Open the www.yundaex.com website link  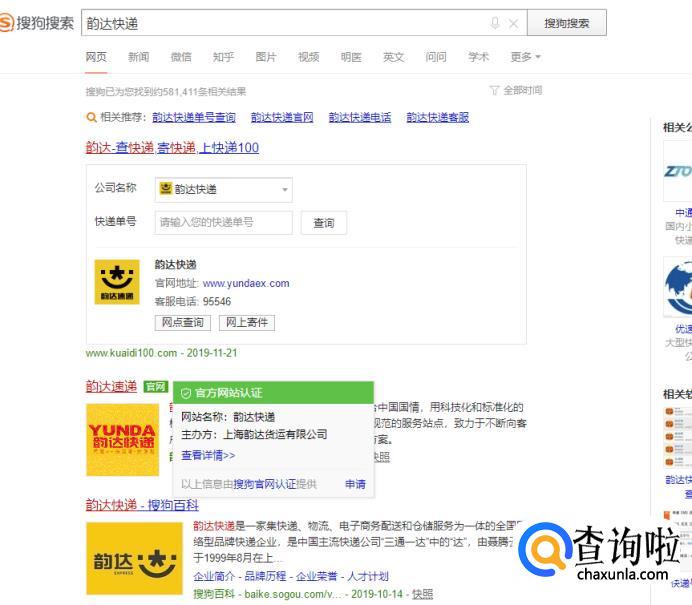[246, 283]
